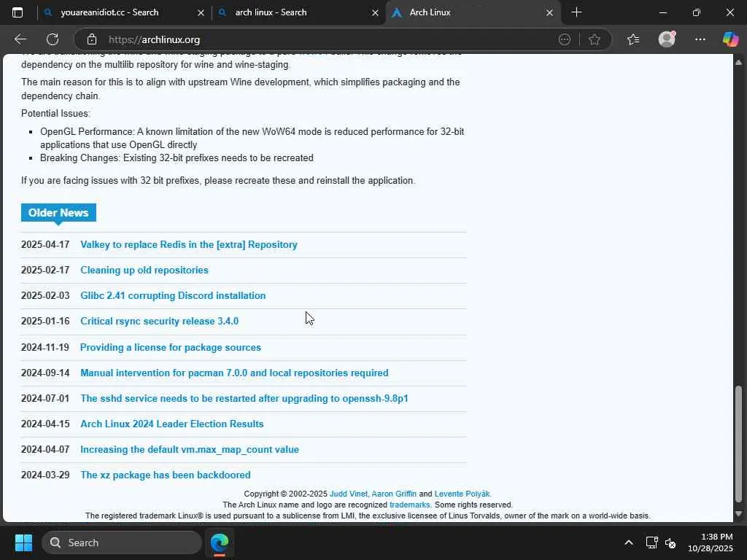Viewport: 747px width, 560px height.
Task: Add this page to favorites star
Action: (x=594, y=39)
